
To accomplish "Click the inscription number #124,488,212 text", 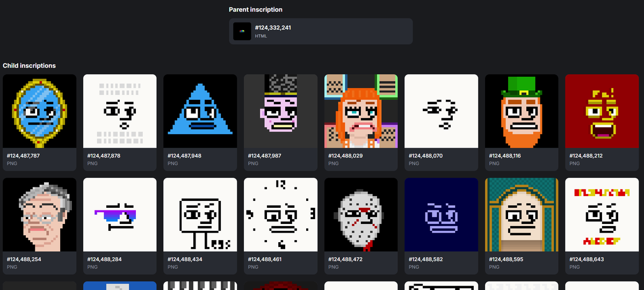I will [x=586, y=156].
